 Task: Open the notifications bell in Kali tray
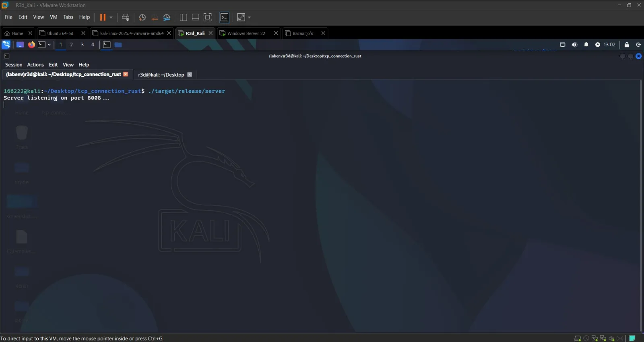pyautogui.click(x=586, y=45)
